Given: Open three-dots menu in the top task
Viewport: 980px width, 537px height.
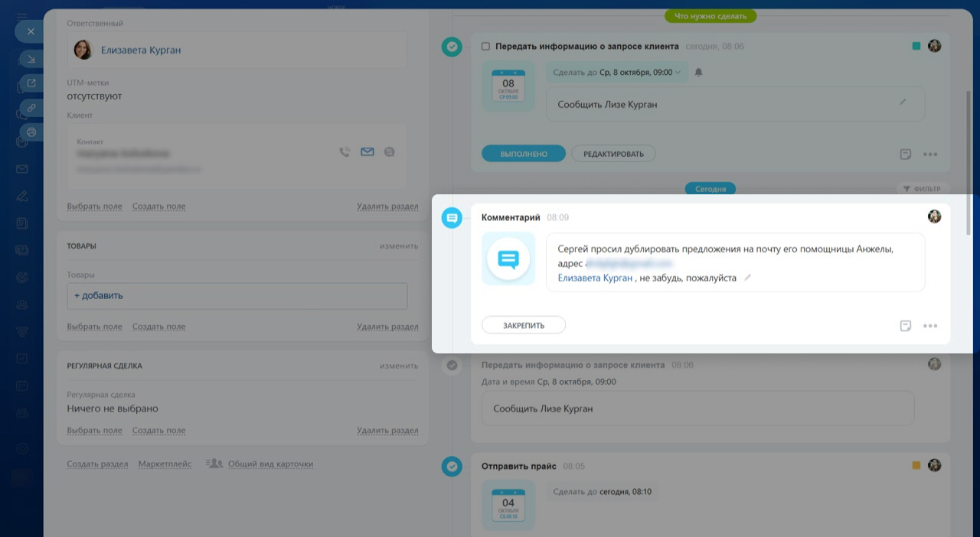Looking at the screenshot, I should pyautogui.click(x=930, y=155).
